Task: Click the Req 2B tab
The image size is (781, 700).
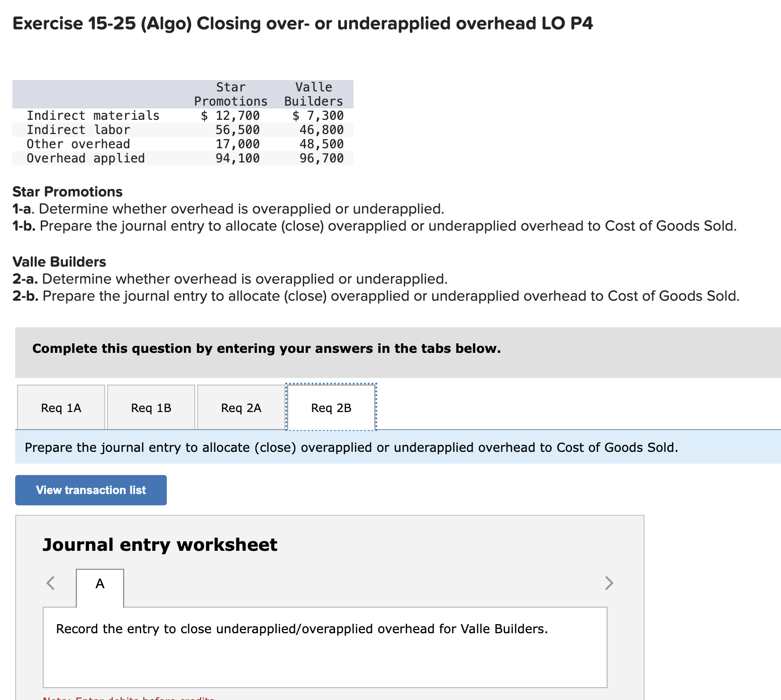Action: coord(331,407)
